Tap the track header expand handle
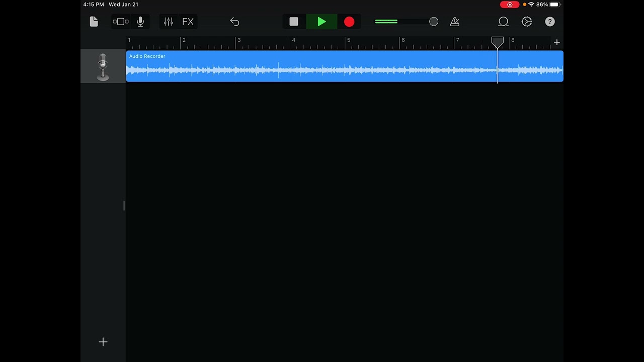This screenshot has width=644, height=362. tap(124, 205)
